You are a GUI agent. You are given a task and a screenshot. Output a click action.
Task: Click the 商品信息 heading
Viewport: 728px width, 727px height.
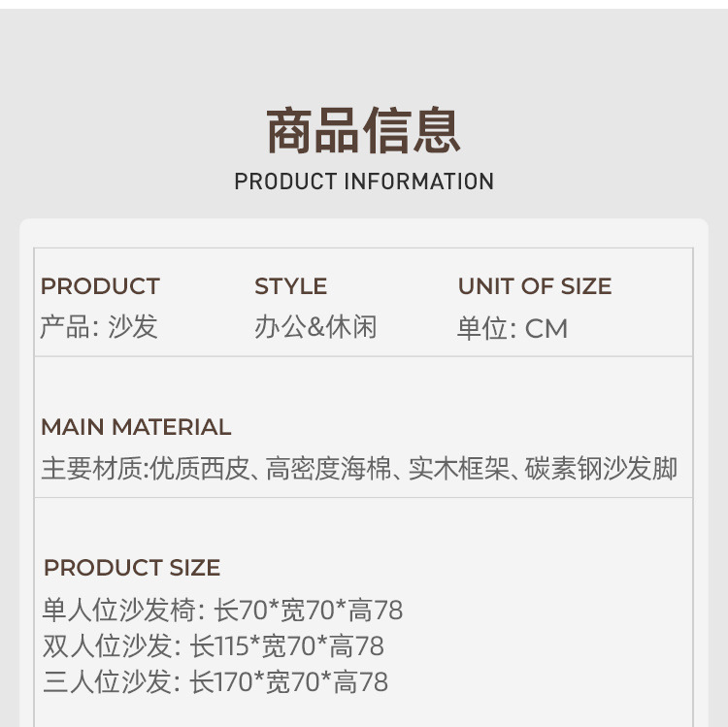click(x=363, y=131)
